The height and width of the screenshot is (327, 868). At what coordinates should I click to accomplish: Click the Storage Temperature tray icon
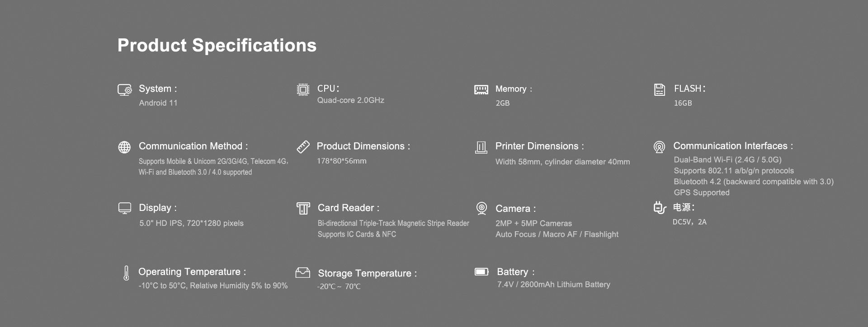click(x=302, y=272)
